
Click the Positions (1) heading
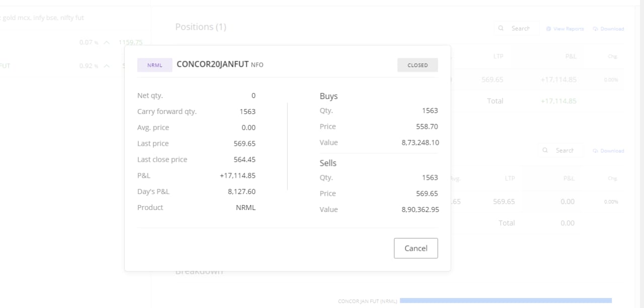(x=201, y=27)
